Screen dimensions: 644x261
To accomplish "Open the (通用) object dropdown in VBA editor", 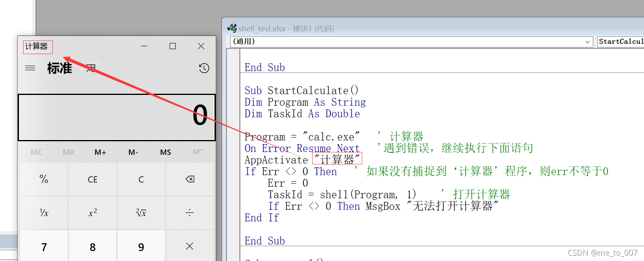I will tap(412, 41).
